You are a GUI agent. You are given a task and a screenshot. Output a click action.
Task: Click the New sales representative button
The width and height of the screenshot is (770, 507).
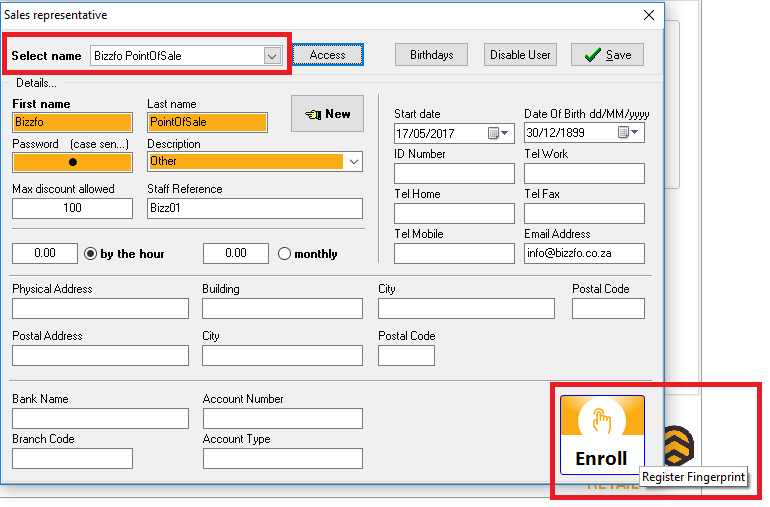tap(327, 114)
